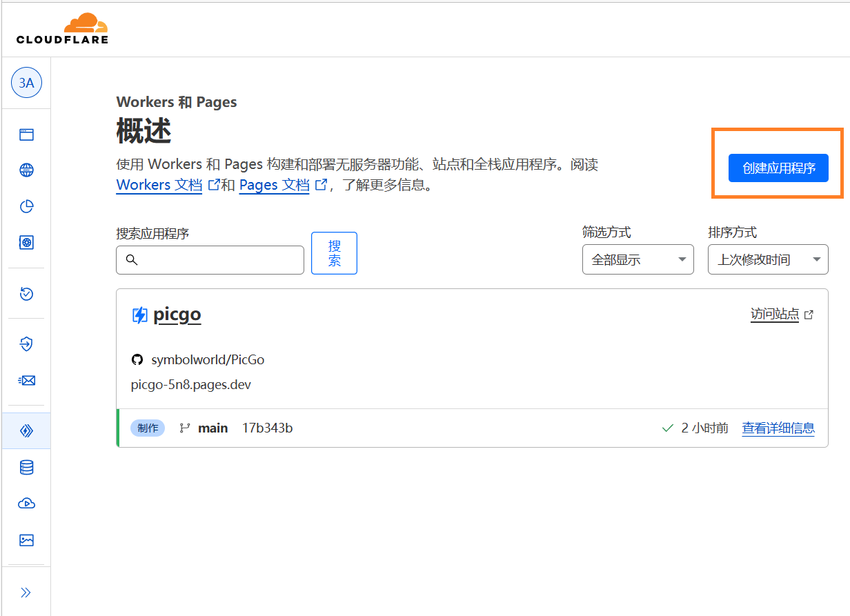Click the 创建应用程序 button
This screenshot has width=850, height=616.
click(x=778, y=168)
